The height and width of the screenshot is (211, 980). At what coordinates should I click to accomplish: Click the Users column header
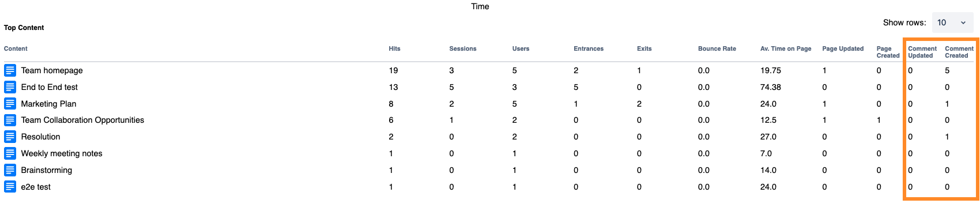(521, 48)
